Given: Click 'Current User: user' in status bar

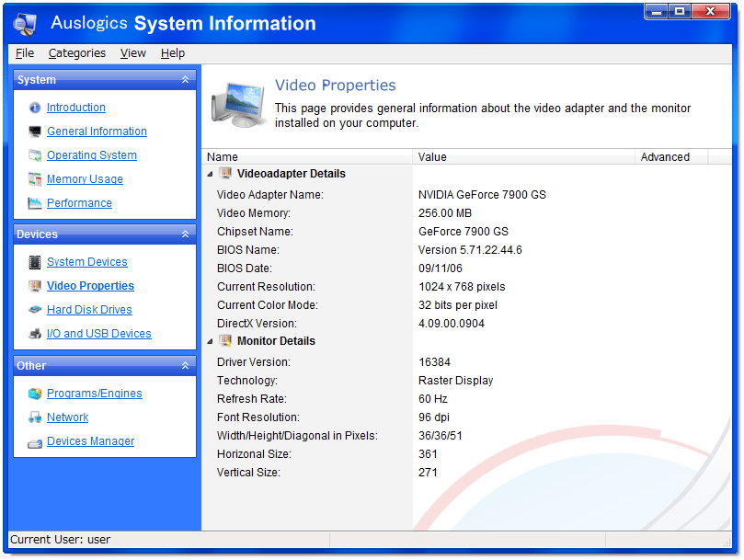Looking at the screenshot, I should pyautogui.click(x=61, y=540).
